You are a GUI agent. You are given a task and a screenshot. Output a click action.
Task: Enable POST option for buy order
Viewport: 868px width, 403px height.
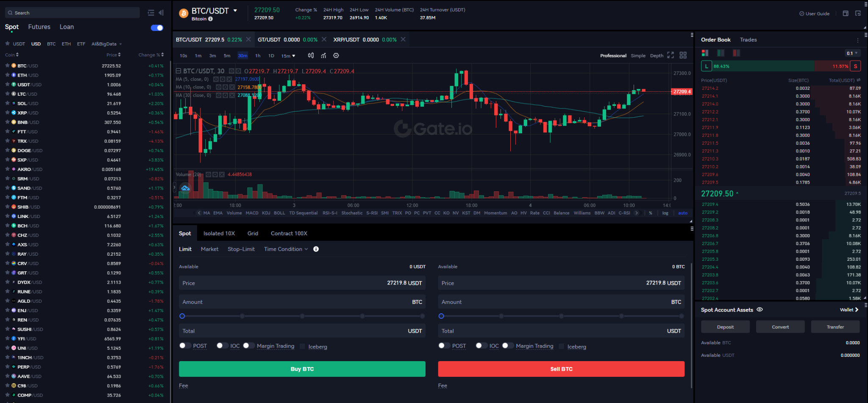[x=185, y=345]
